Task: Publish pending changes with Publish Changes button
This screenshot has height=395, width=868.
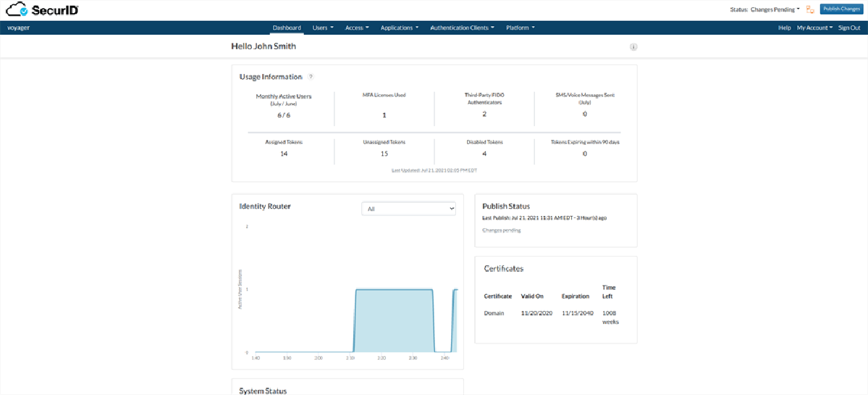Action: 840,9
